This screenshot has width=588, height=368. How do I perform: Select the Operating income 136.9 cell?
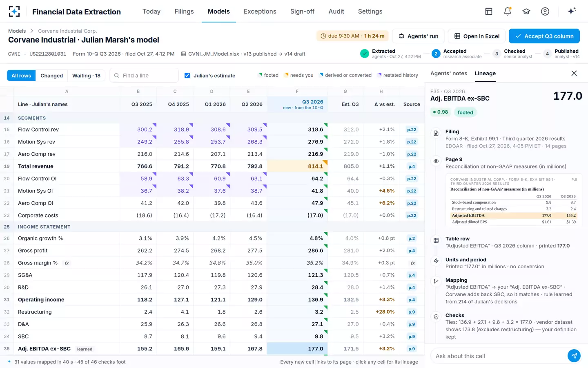(297, 300)
